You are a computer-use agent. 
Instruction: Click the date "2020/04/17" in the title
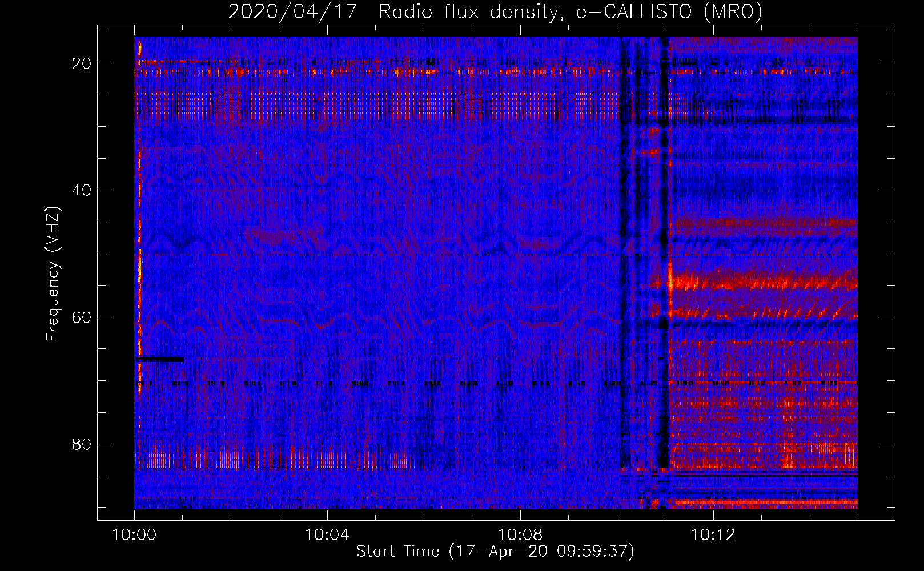pyautogui.click(x=293, y=12)
